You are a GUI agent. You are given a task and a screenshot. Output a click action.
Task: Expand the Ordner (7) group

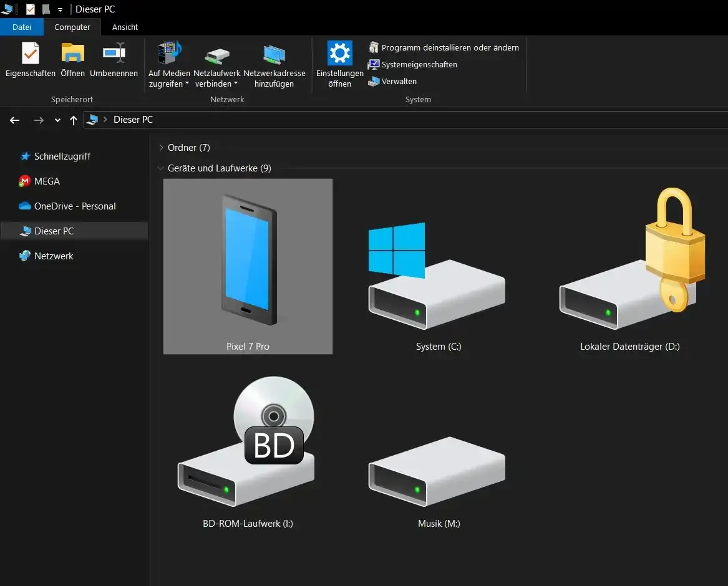pos(162,148)
